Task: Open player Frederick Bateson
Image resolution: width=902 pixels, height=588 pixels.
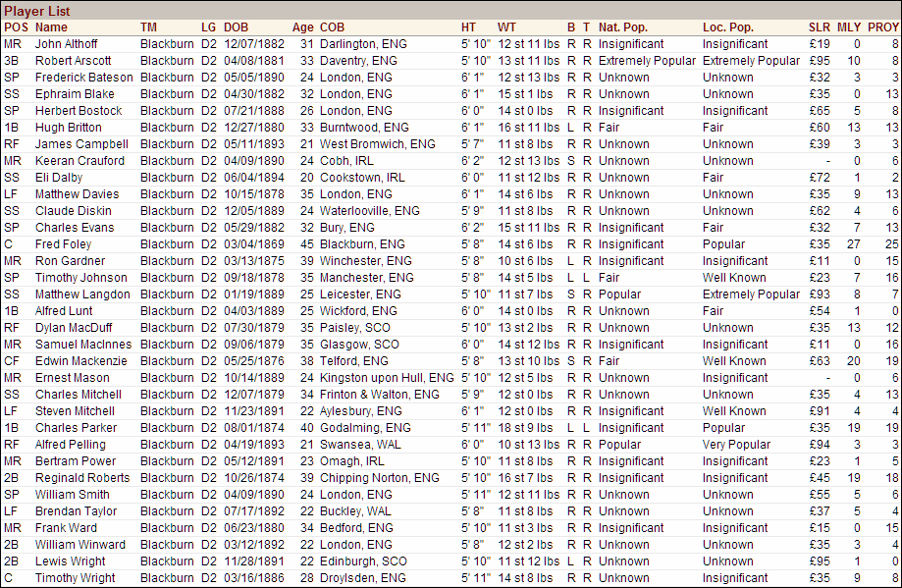Action: [84, 78]
